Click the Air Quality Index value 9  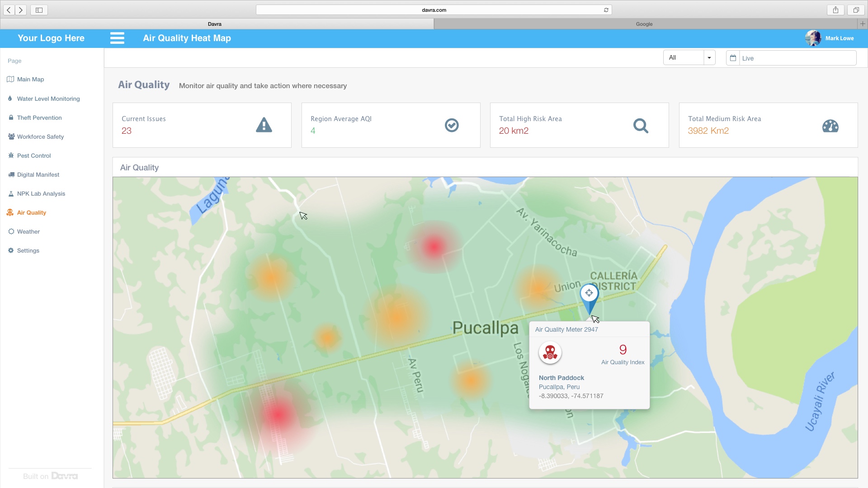click(x=623, y=349)
